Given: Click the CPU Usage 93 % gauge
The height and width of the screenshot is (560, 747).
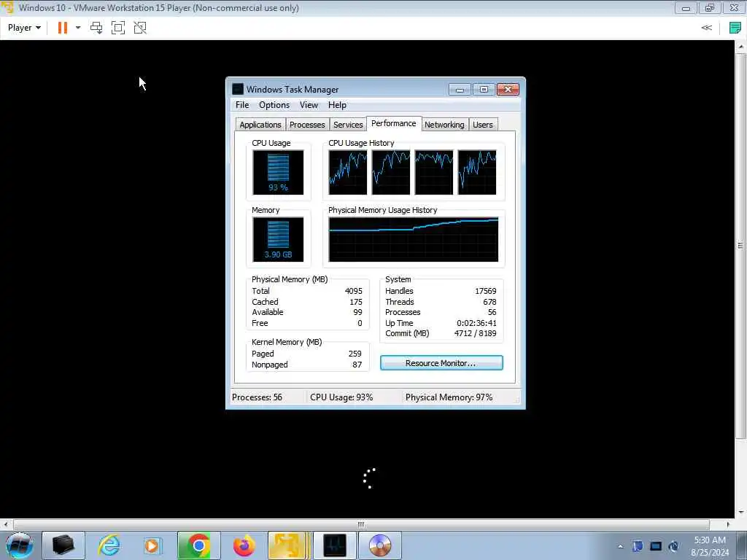Looking at the screenshot, I should 278,172.
